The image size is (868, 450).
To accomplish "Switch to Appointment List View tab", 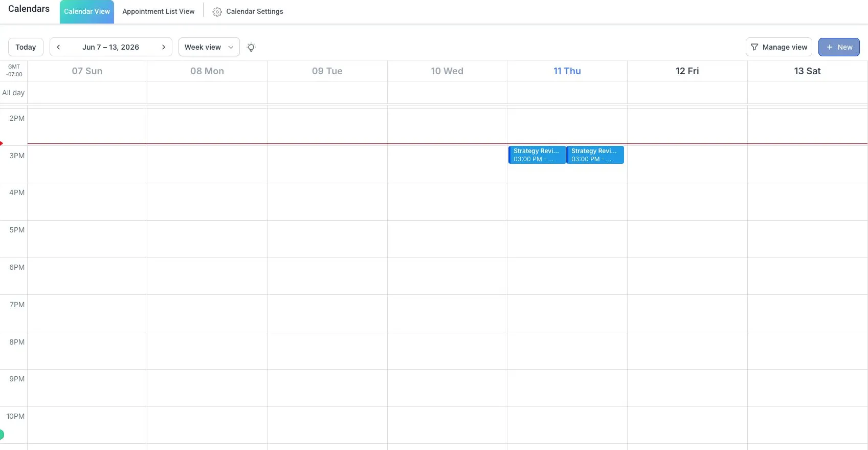I will pos(159,11).
